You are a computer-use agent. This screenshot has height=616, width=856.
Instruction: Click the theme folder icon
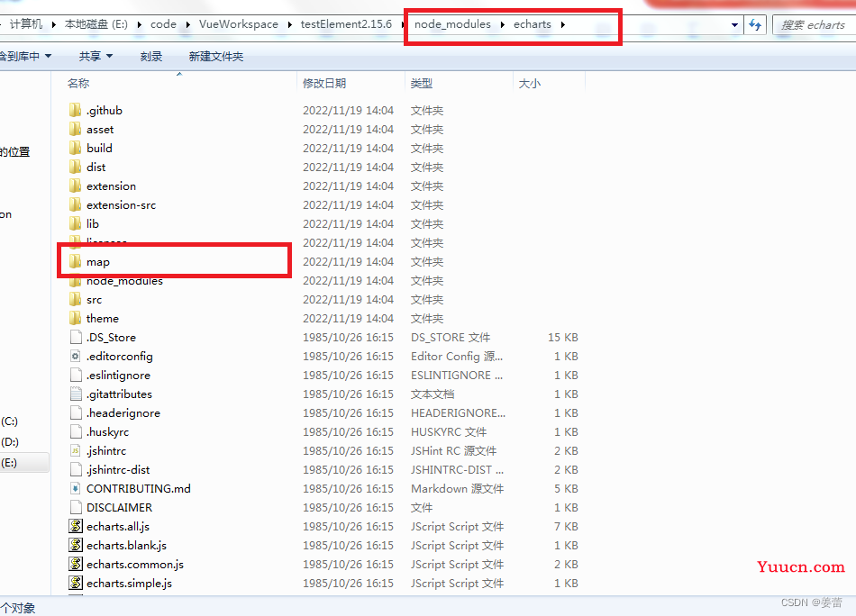76,318
